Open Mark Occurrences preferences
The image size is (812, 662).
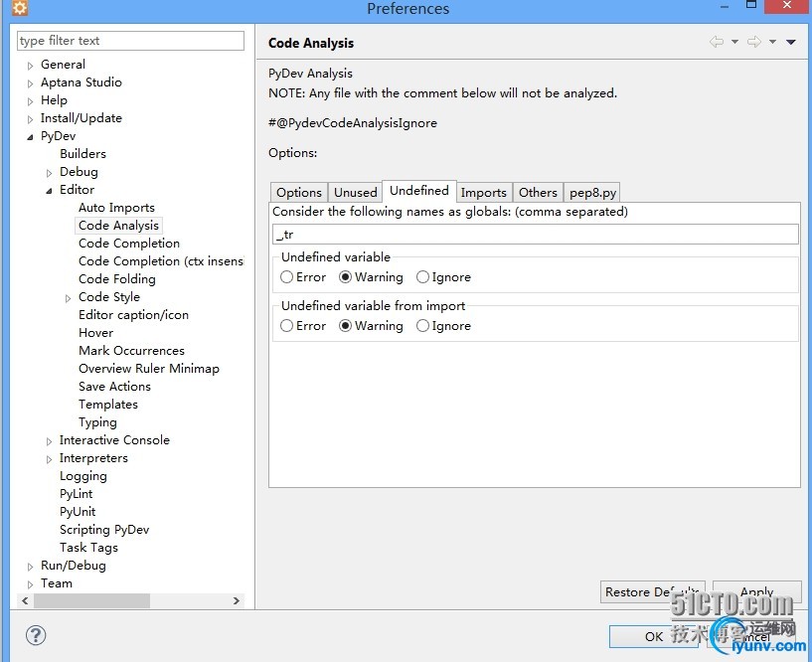(131, 351)
